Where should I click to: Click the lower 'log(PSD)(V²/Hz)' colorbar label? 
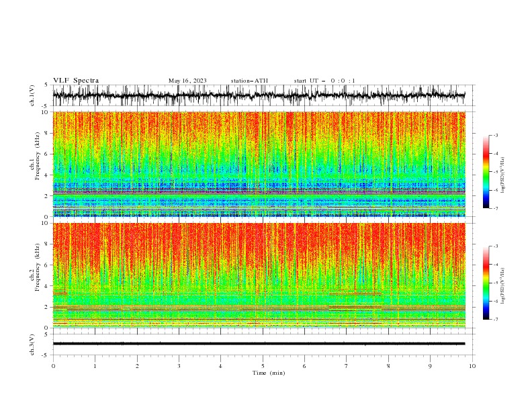pyautogui.click(x=502, y=285)
